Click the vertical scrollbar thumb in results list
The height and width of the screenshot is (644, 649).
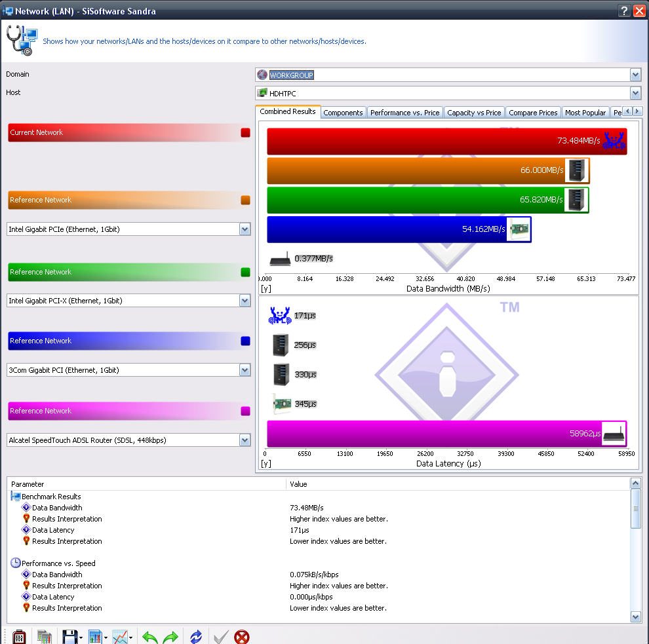(635, 509)
